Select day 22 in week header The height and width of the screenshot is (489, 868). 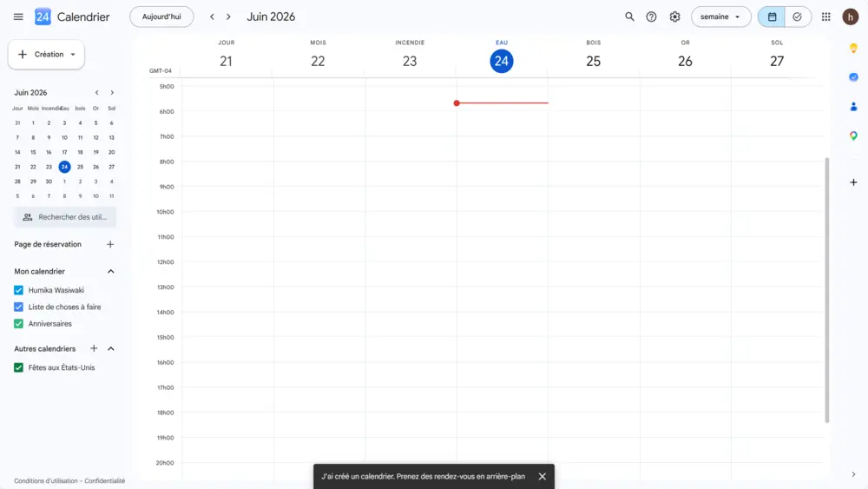(318, 61)
